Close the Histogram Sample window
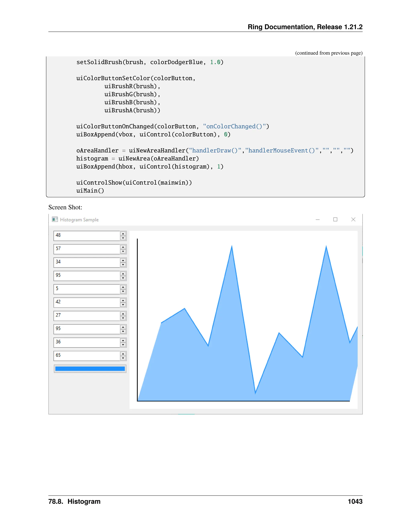Viewport: 411px width, 532px height. pyautogui.click(x=353, y=219)
